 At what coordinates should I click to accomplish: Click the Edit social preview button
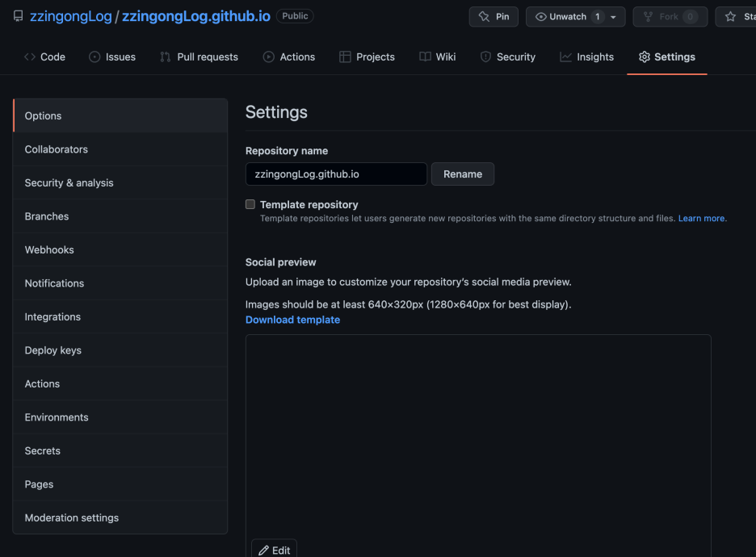coord(274,549)
